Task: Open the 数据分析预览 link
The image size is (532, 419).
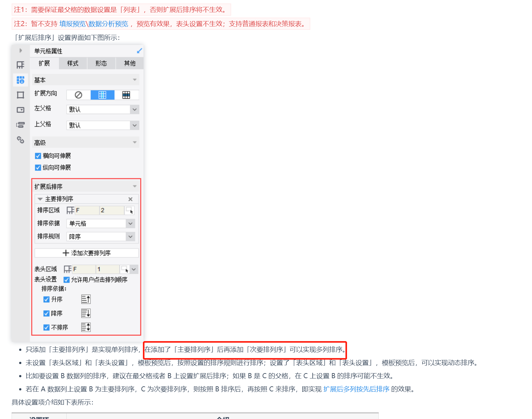Action: point(108,24)
